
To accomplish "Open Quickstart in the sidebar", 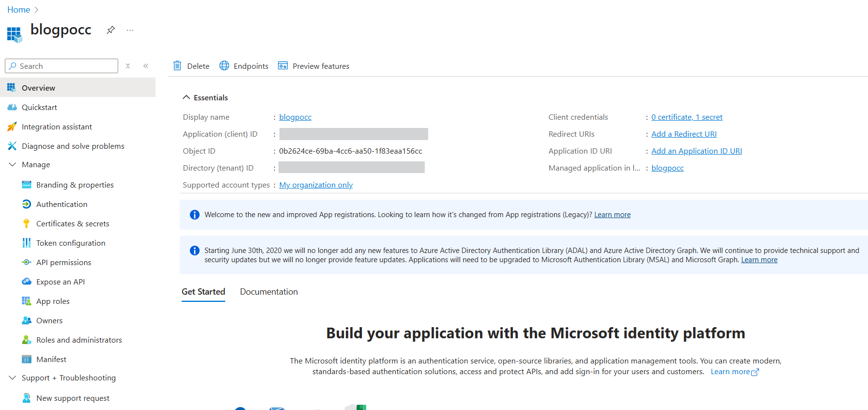I will coord(77,107).
